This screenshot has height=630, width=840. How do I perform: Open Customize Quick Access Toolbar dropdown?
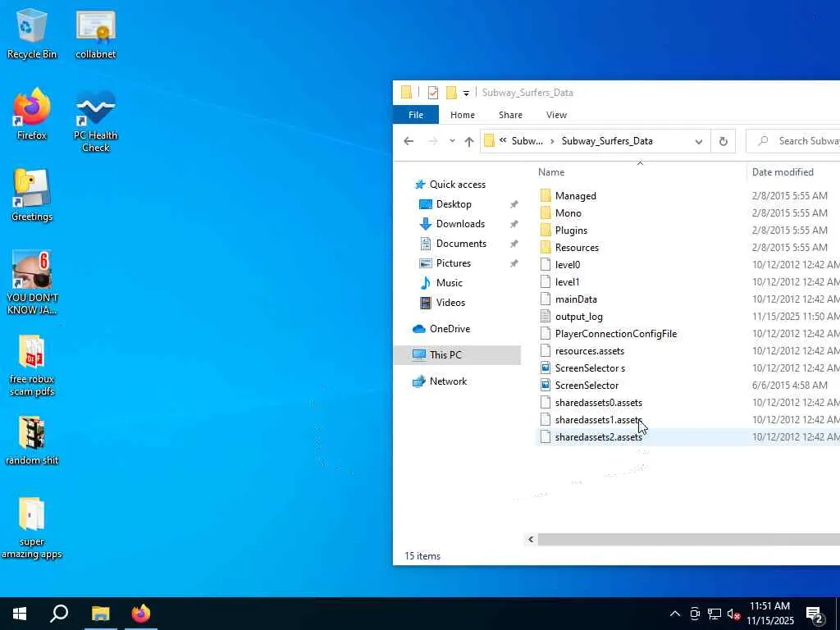(x=466, y=94)
